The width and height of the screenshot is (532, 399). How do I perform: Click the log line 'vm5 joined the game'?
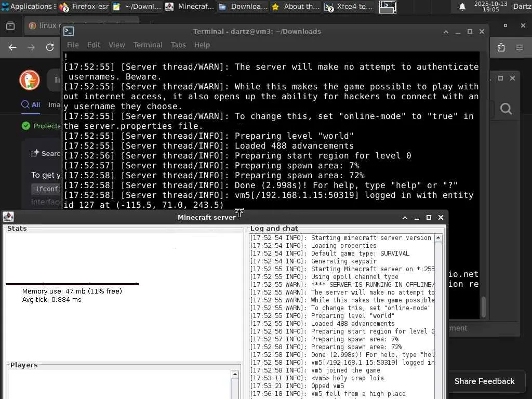[345, 370]
